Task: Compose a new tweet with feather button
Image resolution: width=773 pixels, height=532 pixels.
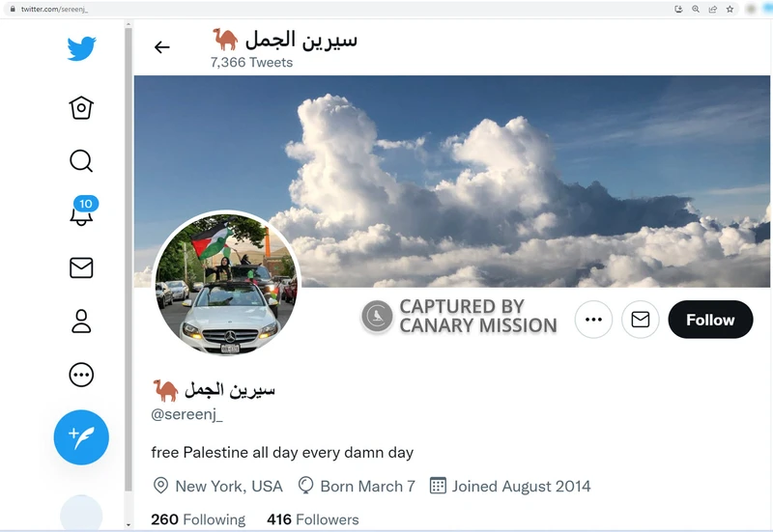Action: pyautogui.click(x=81, y=437)
